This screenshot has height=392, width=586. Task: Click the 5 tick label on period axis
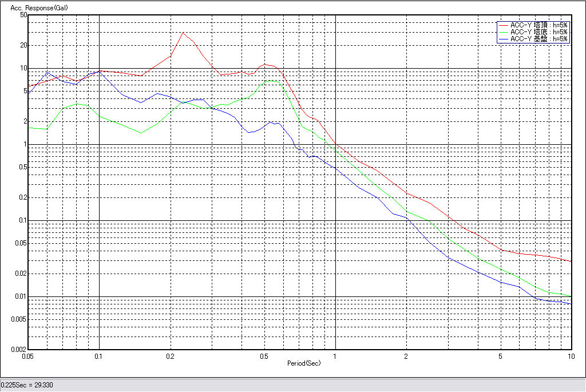point(500,357)
